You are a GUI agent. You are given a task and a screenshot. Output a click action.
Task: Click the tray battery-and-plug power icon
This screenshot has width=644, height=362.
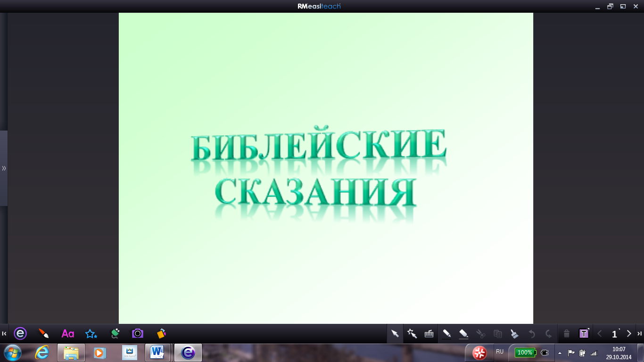pyautogui.click(x=582, y=353)
